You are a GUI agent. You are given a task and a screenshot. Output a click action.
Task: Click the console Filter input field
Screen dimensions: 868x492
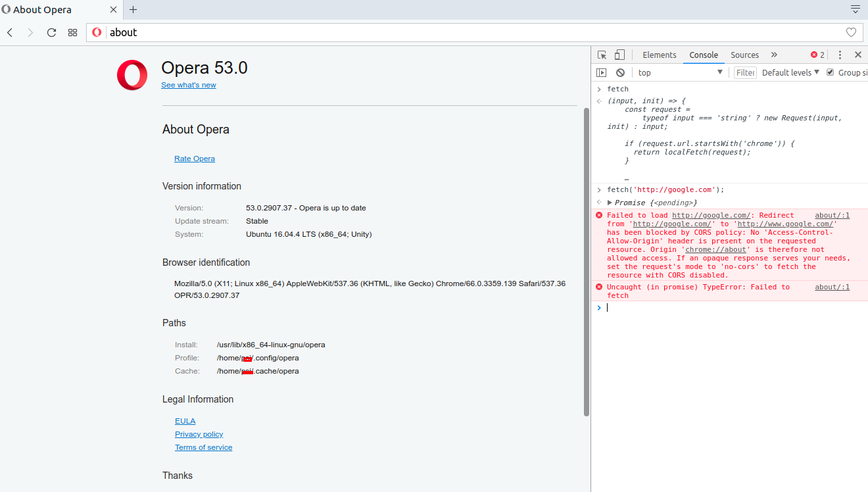pyautogui.click(x=745, y=72)
